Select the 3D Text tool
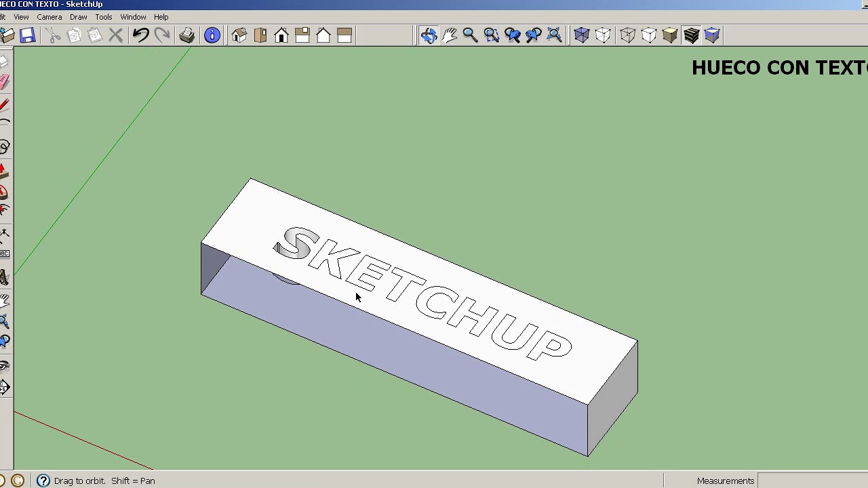 pyautogui.click(x=4, y=277)
